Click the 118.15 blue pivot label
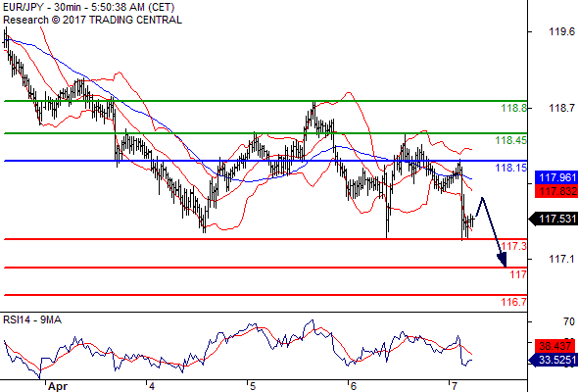 [511, 168]
